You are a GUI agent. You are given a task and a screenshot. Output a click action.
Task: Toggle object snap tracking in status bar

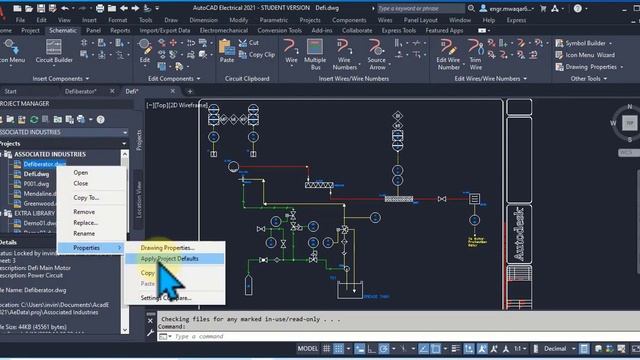point(424,349)
